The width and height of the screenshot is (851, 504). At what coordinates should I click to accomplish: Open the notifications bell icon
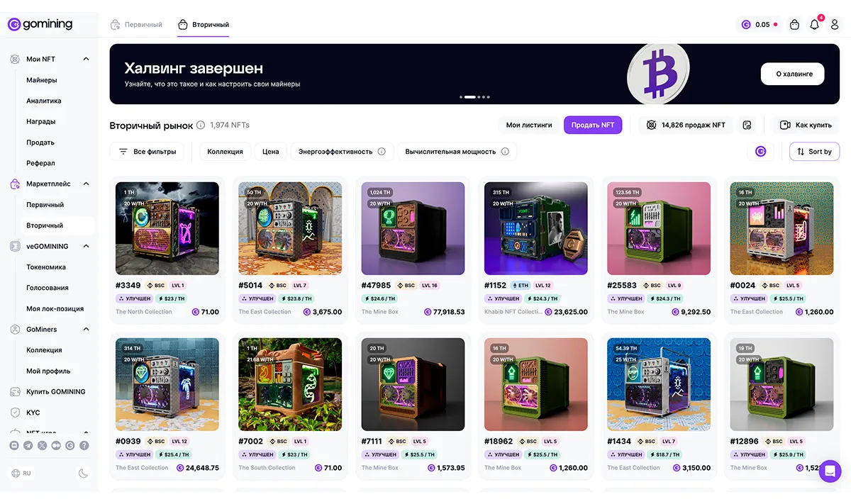[814, 25]
